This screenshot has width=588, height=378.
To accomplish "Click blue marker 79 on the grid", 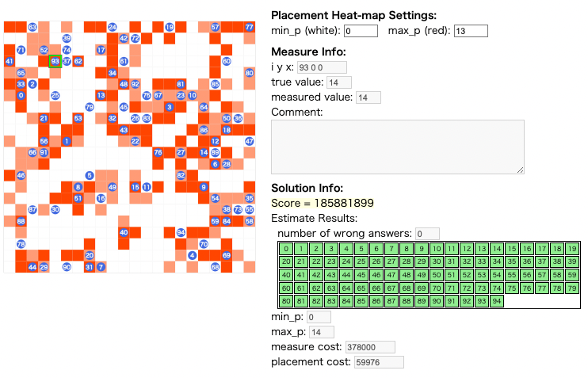I will click(x=90, y=107).
